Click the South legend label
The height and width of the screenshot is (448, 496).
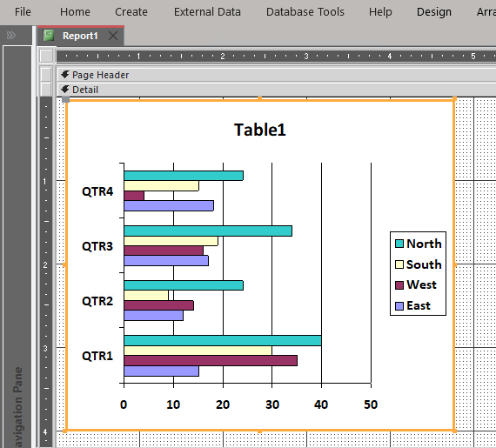tap(424, 264)
